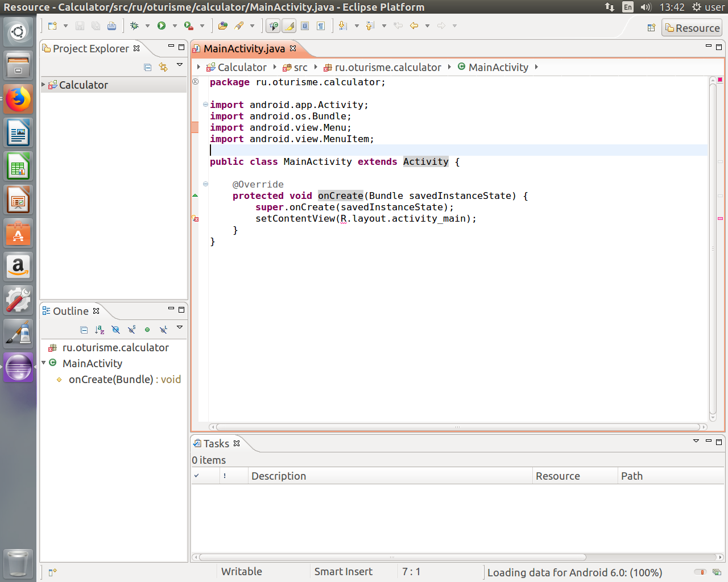Collapse All in Project Explorer toolbar
Viewport: 728px width, 582px height.
148,67
